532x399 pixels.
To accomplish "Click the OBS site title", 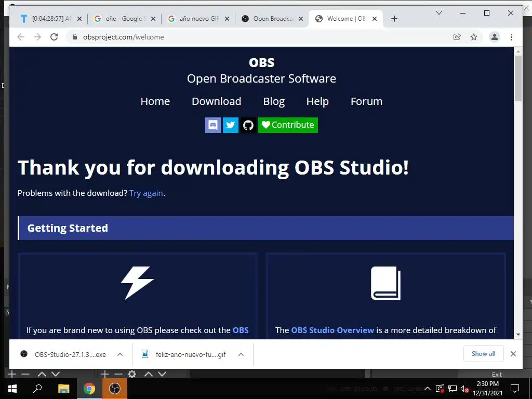I will 262,62.
